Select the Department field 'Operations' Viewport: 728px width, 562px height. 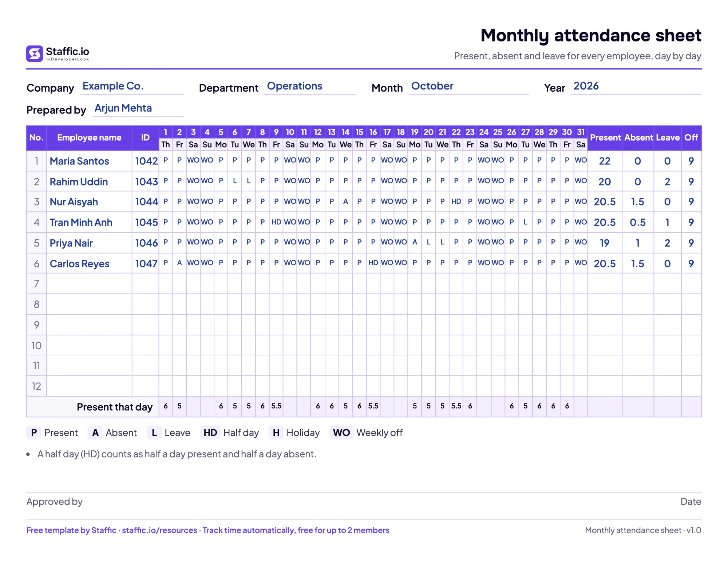(x=310, y=87)
